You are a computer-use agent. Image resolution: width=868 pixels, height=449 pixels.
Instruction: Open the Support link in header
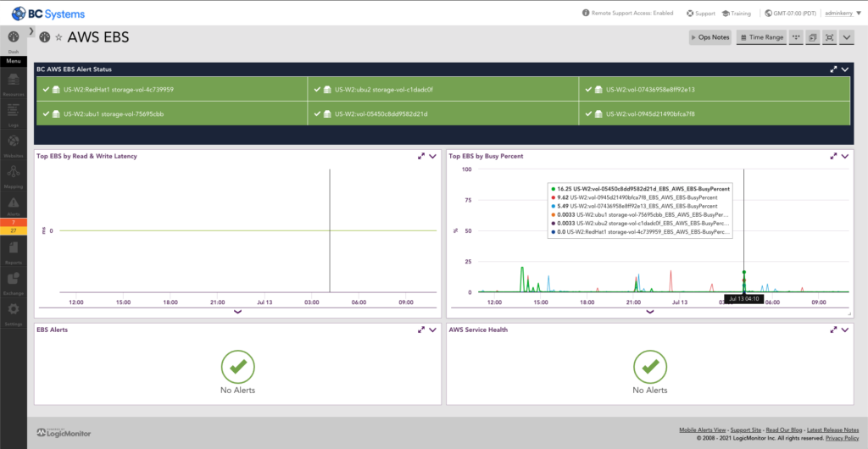700,13
